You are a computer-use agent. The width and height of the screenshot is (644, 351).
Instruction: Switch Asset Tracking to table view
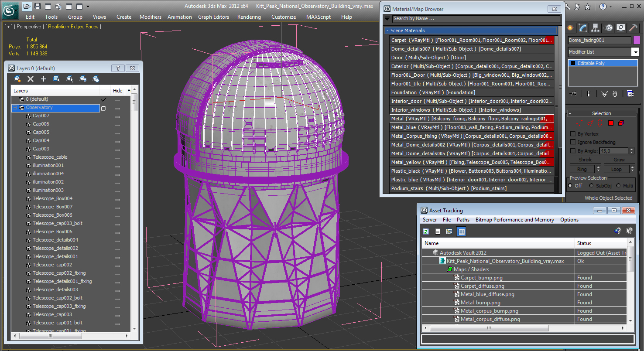(462, 232)
